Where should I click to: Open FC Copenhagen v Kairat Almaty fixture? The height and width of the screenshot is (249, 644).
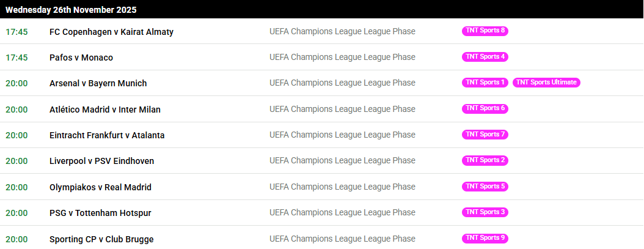(111, 32)
